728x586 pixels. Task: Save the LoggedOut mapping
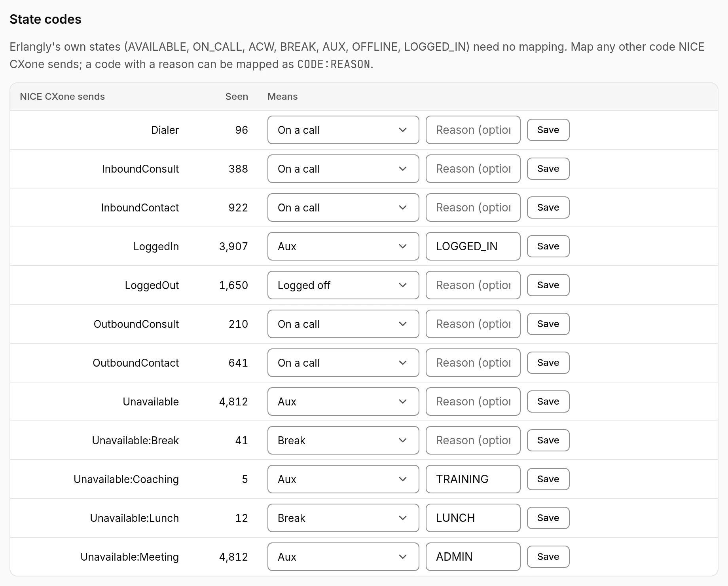coord(548,285)
